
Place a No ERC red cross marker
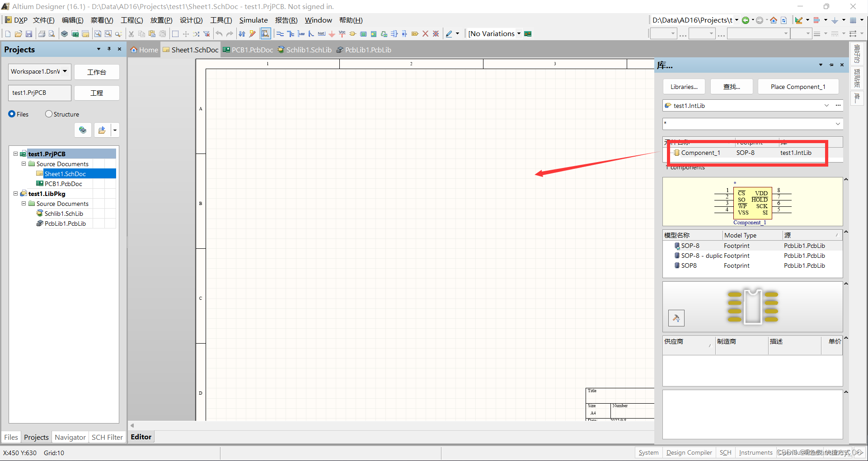coord(425,34)
